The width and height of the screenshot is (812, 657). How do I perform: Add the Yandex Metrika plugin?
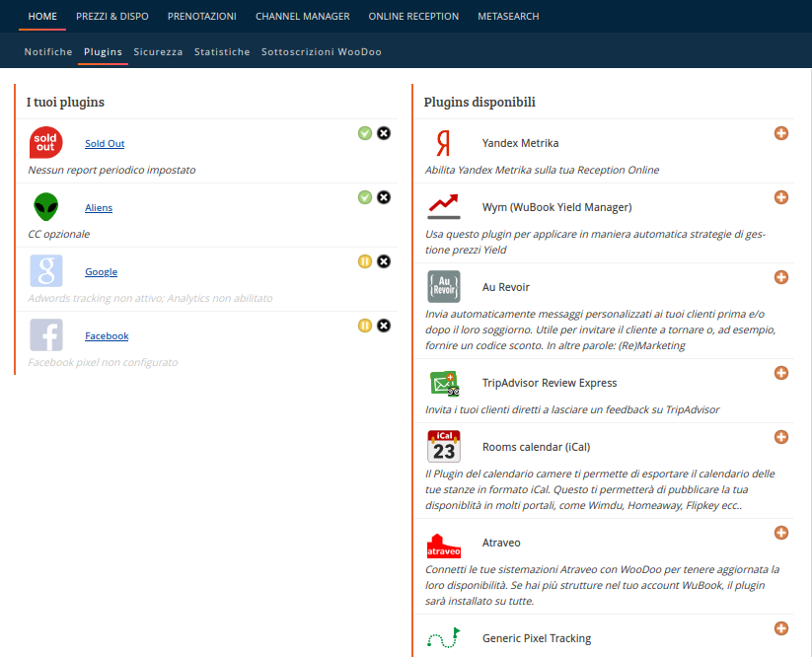coord(780,133)
